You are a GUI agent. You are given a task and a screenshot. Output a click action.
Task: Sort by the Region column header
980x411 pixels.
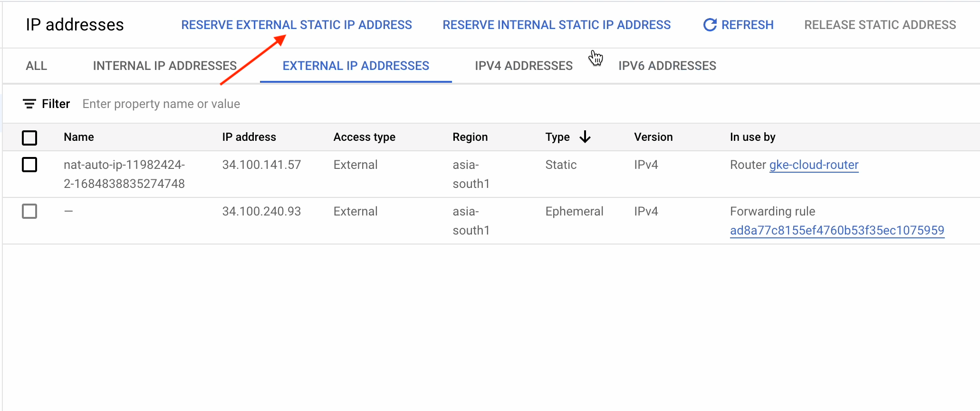click(470, 137)
